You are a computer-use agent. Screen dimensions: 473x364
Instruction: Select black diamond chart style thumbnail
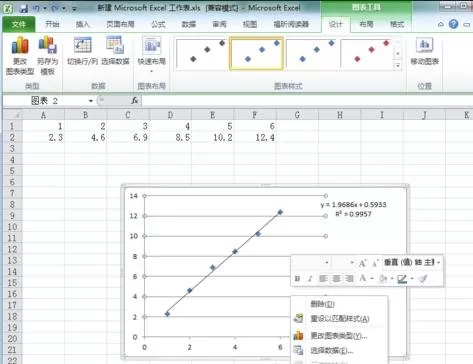pos(201,53)
